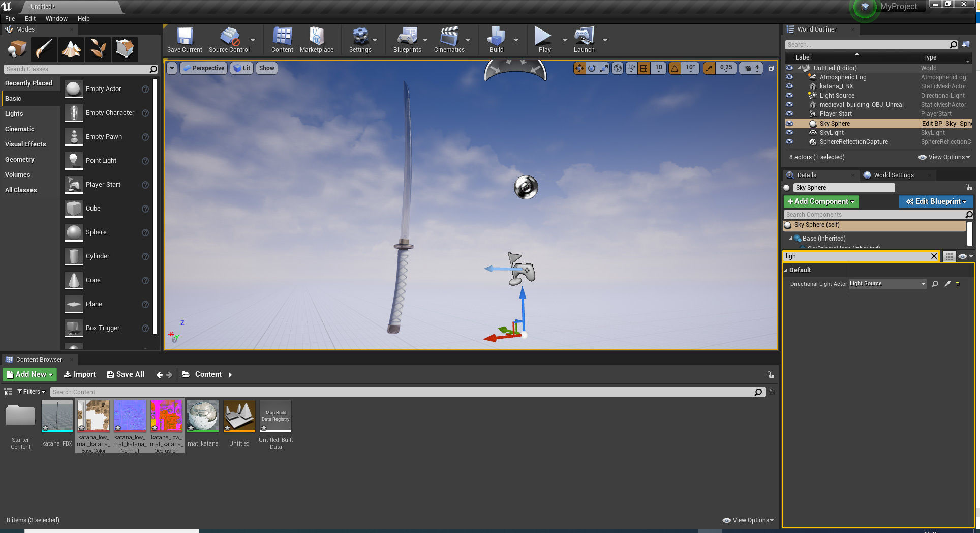
Task: Open the Help menu
Action: click(x=84, y=19)
